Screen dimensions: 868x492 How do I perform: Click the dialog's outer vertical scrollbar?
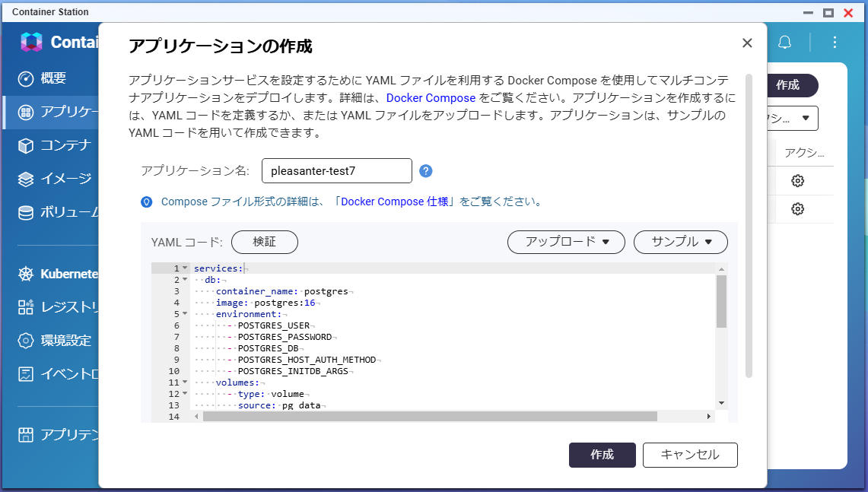click(749, 226)
